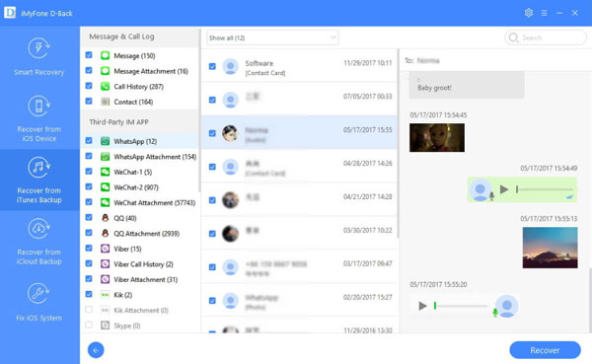
Task: Uncheck the QQ (40) checkbox
Action: (89, 217)
